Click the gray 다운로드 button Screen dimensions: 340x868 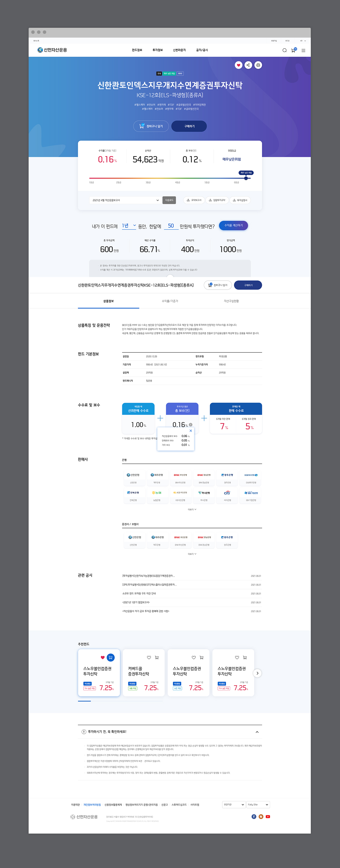pyautogui.click(x=169, y=200)
